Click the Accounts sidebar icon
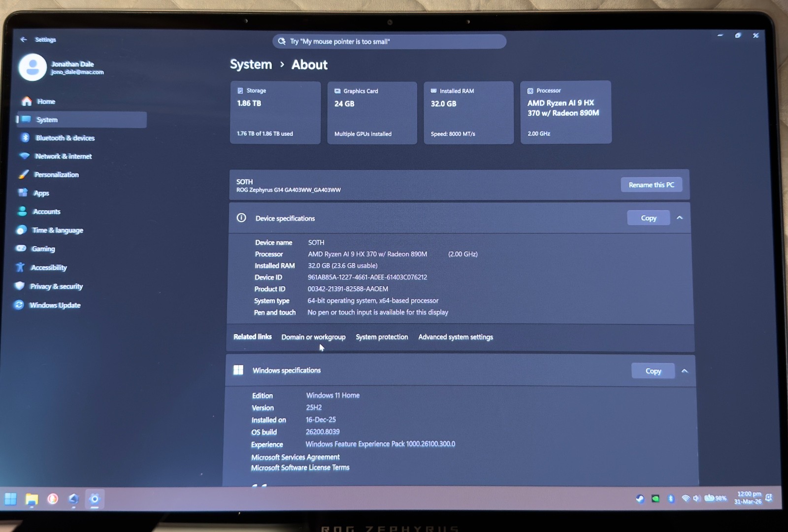 click(x=22, y=211)
